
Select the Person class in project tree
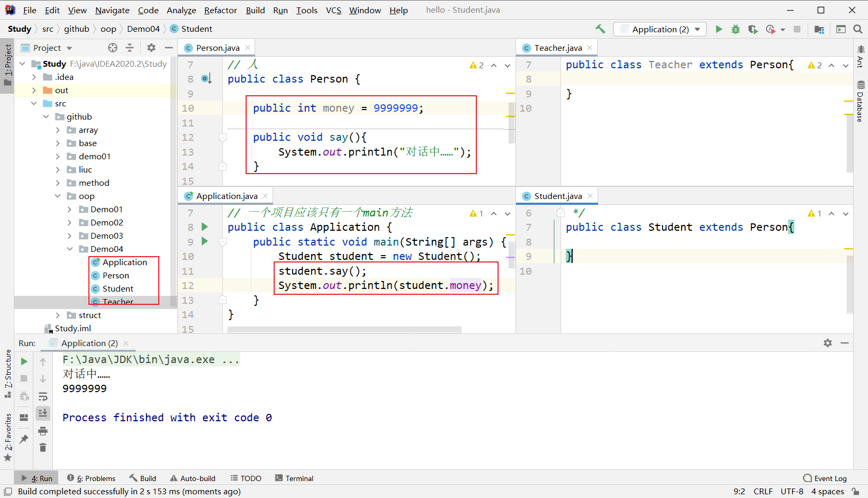click(x=115, y=276)
